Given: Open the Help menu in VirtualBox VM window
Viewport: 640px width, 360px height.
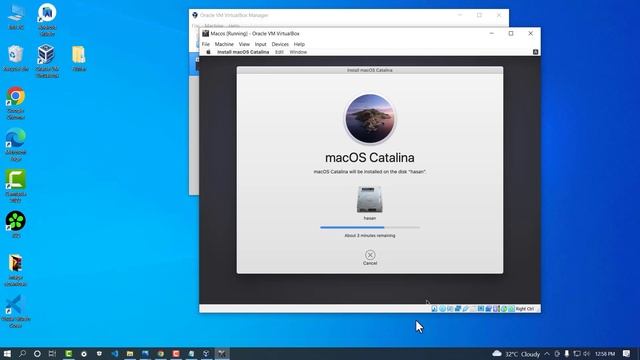Looking at the screenshot, I should click(x=299, y=44).
